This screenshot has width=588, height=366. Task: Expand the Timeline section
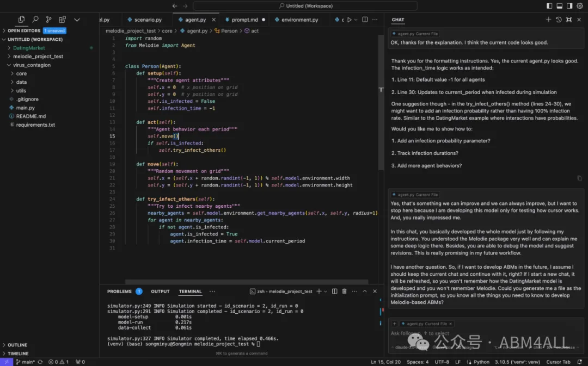pyautogui.click(x=18, y=353)
